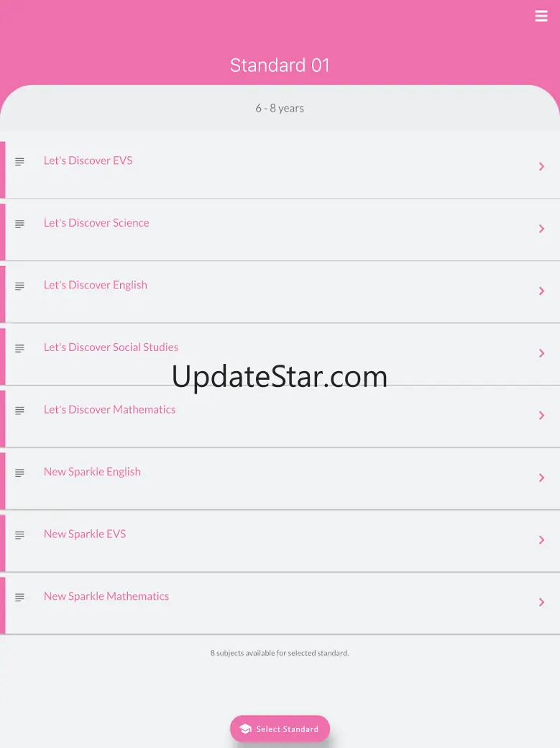This screenshot has height=748, width=560.
Task: Click the graduation cap icon
Action: 246,729
